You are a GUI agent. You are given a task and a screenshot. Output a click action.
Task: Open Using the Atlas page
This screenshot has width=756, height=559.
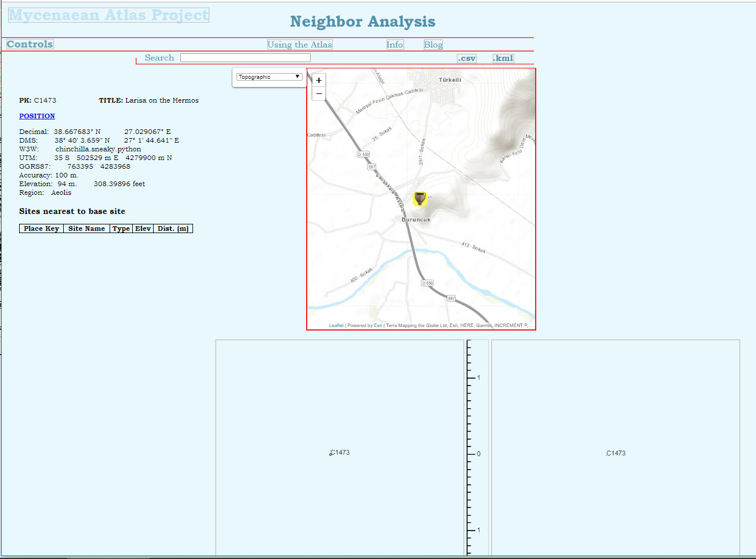point(300,45)
